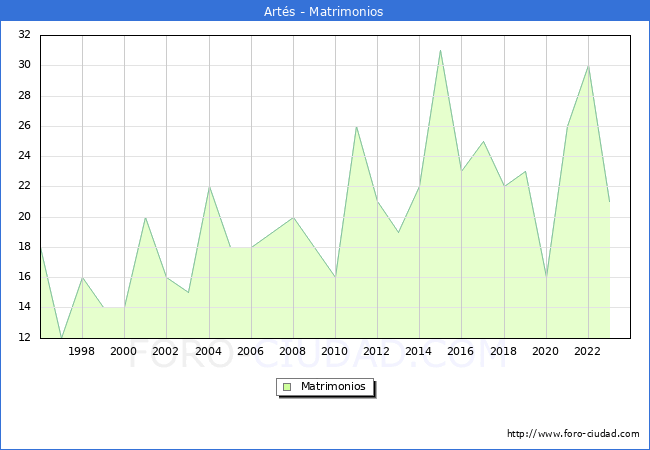Click the 2002 x-axis label
This screenshot has height=450, width=650.
[165, 351]
